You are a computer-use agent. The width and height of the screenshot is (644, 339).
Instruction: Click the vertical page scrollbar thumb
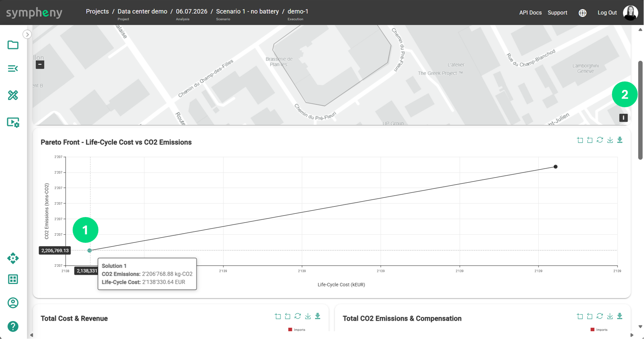640,111
